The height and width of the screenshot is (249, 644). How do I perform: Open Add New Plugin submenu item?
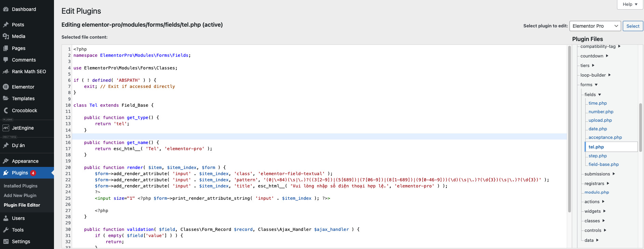click(20, 196)
